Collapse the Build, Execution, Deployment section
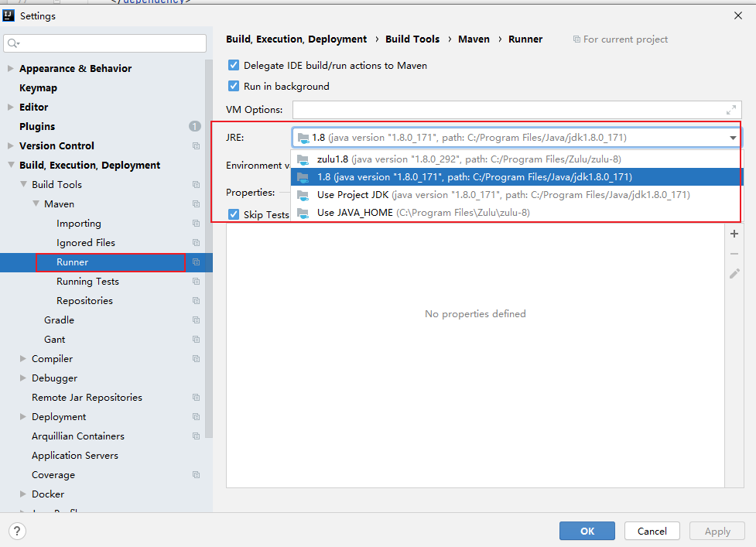Viewport: 756px width, 547px height. click(x=11, y=165)
